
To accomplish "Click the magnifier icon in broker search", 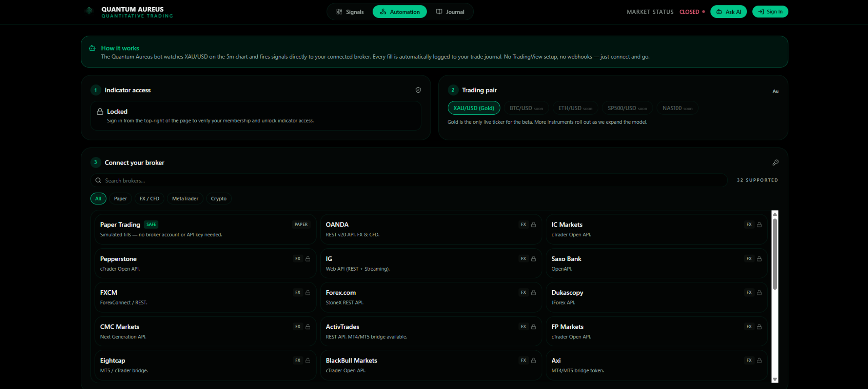I will 98,180.
